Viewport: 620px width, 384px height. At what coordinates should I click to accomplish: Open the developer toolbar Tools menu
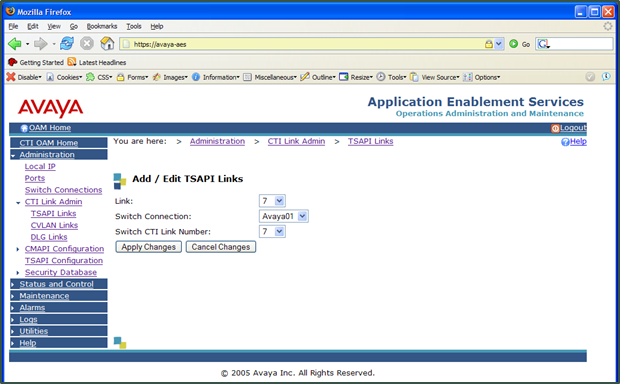click(391, 77)
